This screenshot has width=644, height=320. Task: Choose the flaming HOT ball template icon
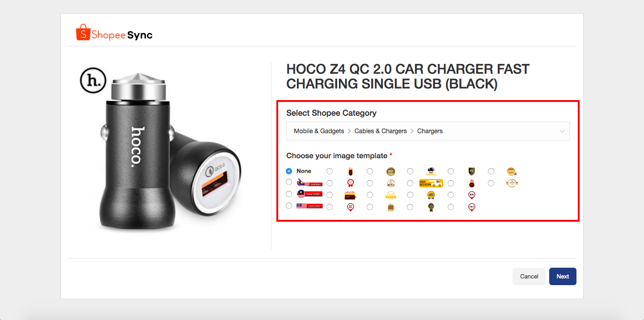coord(471,183)
